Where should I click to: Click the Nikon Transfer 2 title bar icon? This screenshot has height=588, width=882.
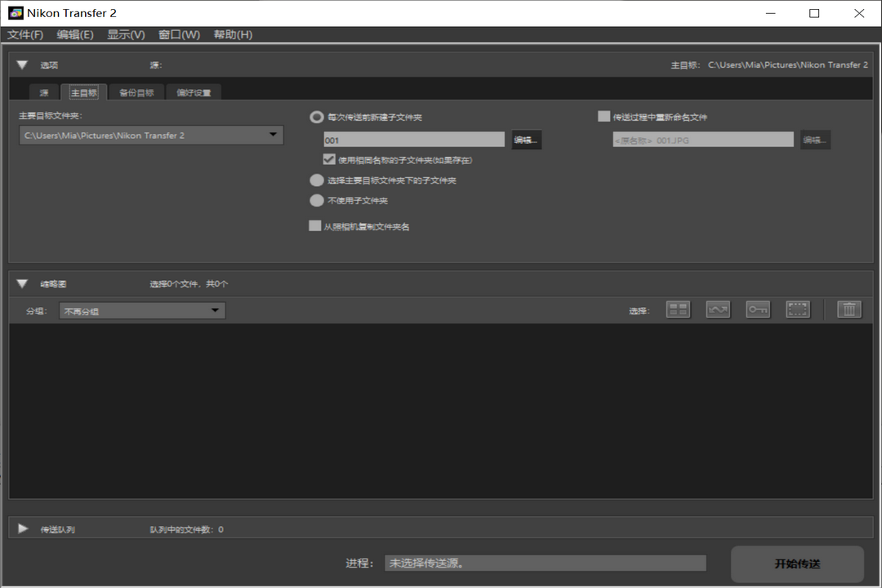click(16, 13)
